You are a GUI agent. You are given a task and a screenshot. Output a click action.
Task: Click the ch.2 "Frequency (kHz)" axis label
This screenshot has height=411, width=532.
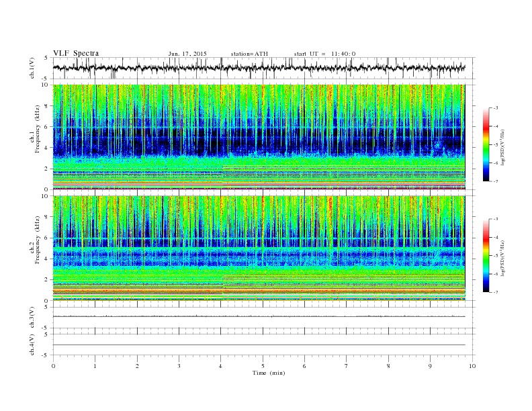pyautogui.click(x=38, y=240)
